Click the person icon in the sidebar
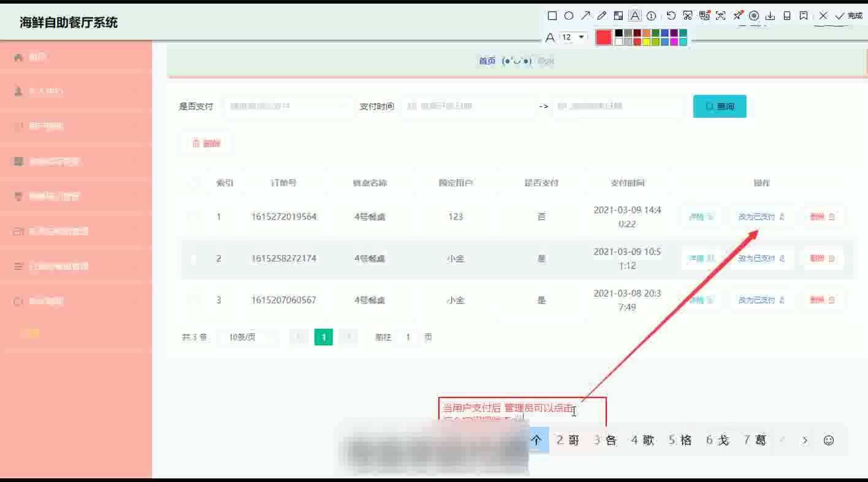 (18, 91)
